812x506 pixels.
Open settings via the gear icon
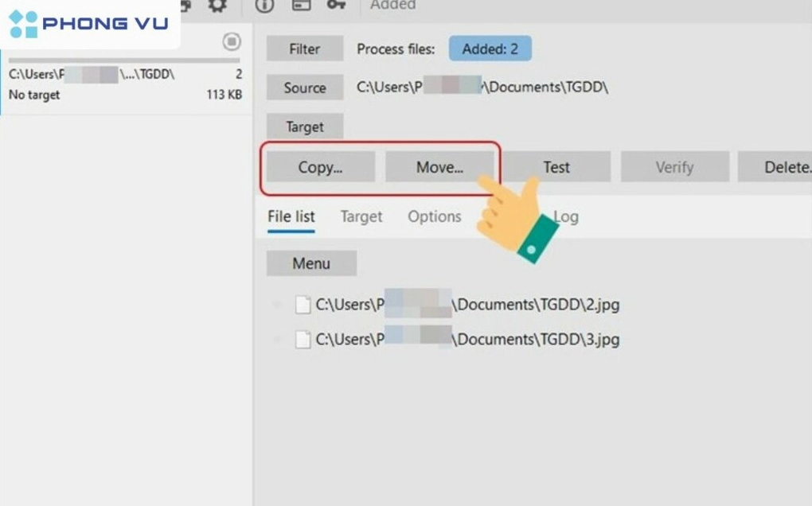[x=217, y=6]
